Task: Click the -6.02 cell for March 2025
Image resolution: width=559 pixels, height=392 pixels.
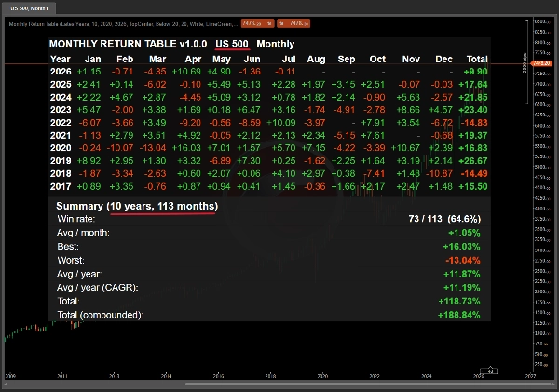Action: 155,85
